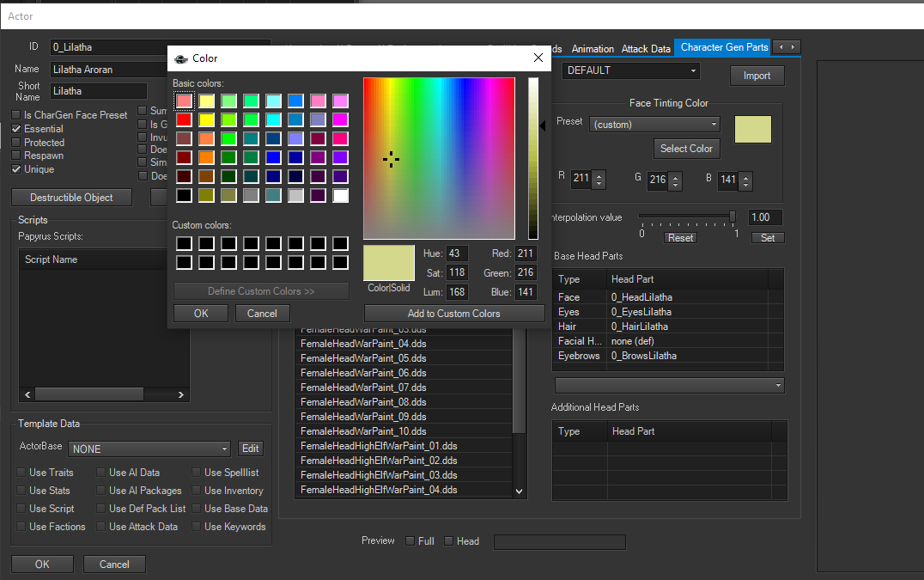Enable the Preview Head checkbox

(x=448, y=541)
